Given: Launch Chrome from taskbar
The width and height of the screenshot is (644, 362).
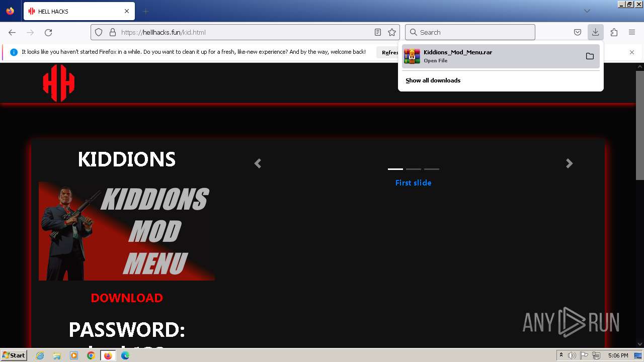Looking at the screenshot, I should (91, 355).
